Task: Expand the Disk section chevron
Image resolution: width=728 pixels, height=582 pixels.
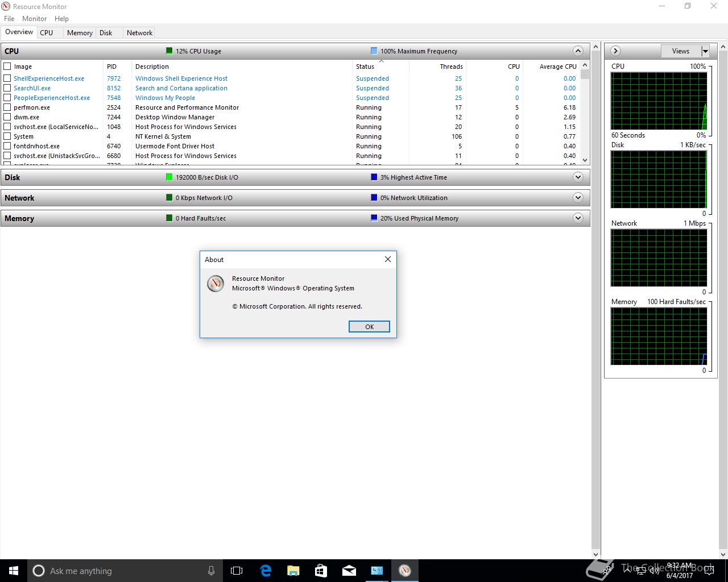Action: (578, 177)
